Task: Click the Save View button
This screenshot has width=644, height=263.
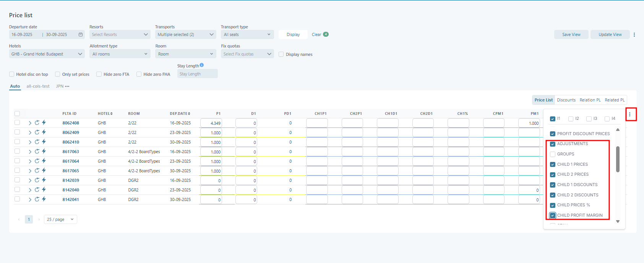Action: [571, 34]
